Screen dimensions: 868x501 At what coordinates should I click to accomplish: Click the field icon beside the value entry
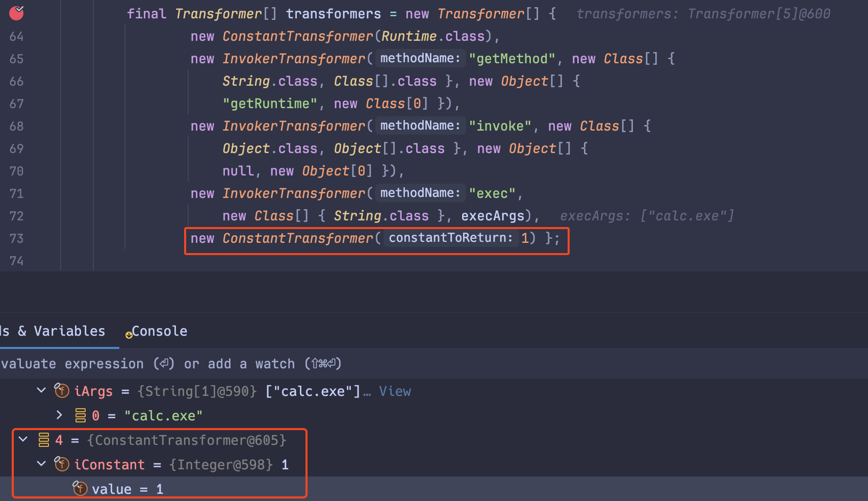point(80,488)
